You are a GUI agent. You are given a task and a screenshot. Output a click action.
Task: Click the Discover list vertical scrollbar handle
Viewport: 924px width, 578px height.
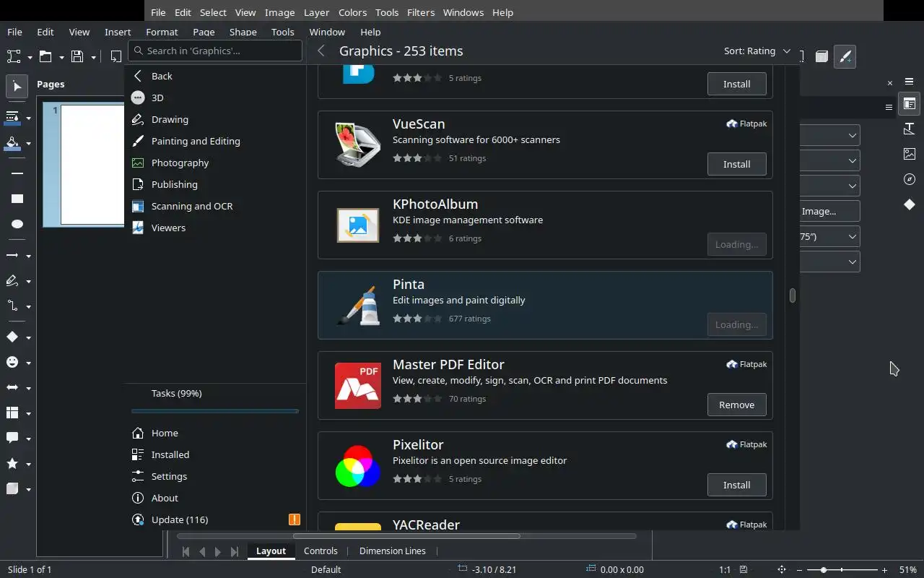coord(792,296)
